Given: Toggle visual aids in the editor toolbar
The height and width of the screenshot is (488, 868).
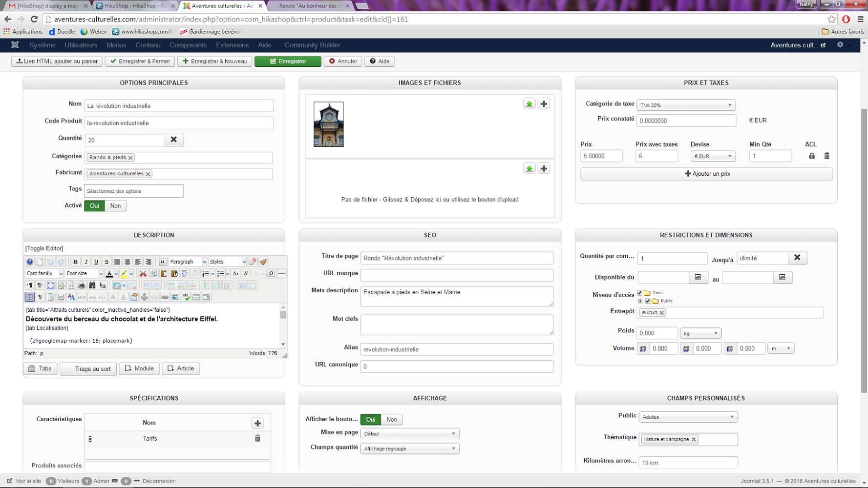Looking at the screenshot, I should coord(30,297).
